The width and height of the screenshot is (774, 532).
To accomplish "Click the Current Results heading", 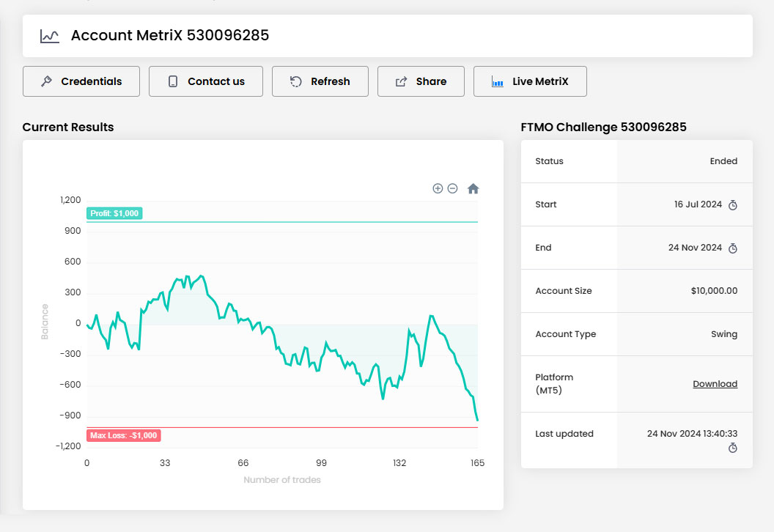I will point(68,127).
